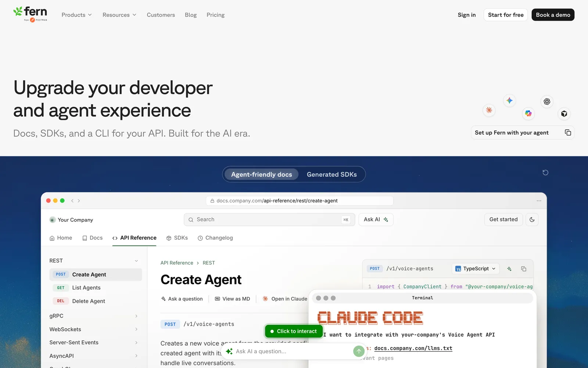Click the docs.company.com/llms.txt link

coord(413,348)
